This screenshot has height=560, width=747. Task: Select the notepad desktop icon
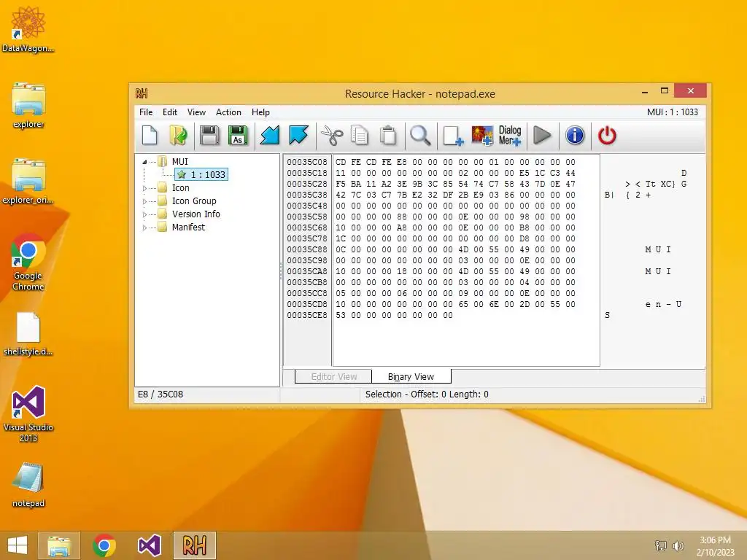[x=28, y=485]
